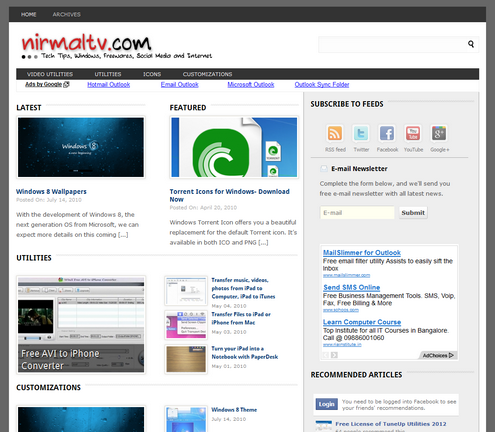Open Free License of TuneUp Utilities 2012
Image resolution: width=495 pixels, height=432 pixels.
(391, 424)
